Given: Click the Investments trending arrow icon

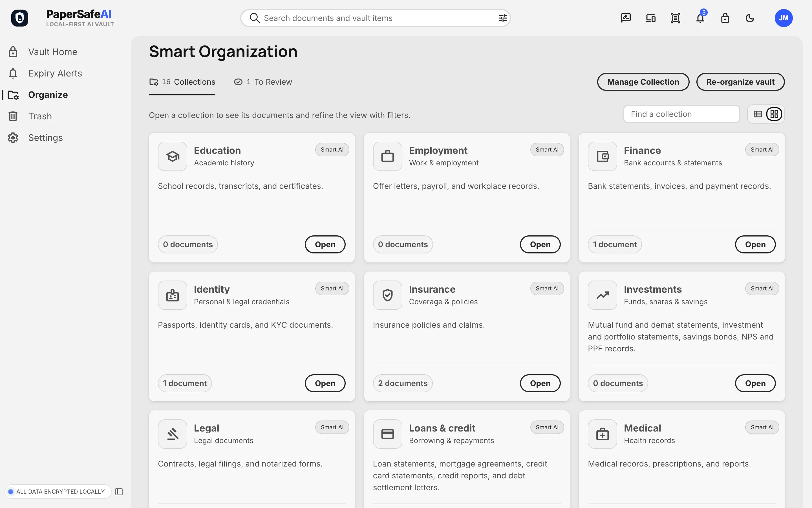Looking at the screenshot, I should pyautogui.click(x=603, y=295).
